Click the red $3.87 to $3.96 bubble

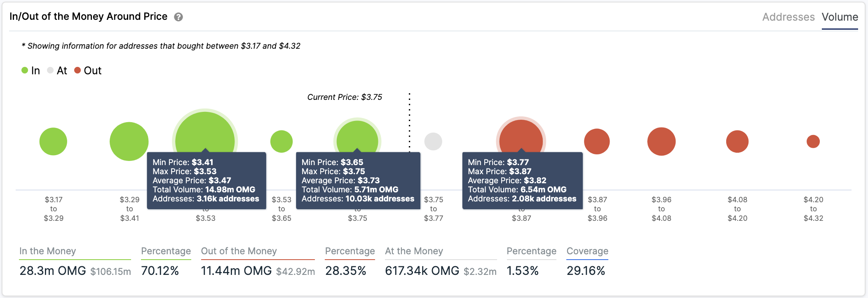[597, 142]
